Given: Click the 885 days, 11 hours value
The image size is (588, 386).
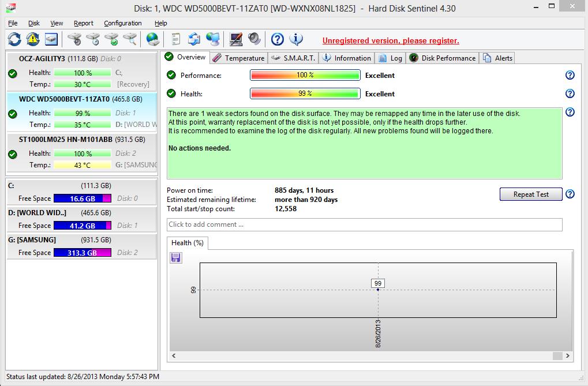Looking at the screenshot, I should pyautogui.click(x=304, y=190).
